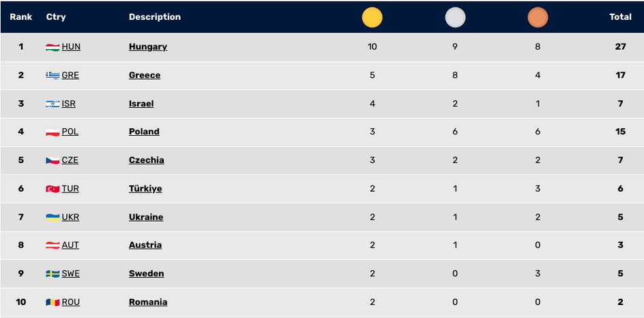Click the gold medal icon in header

tap(372, 18)
